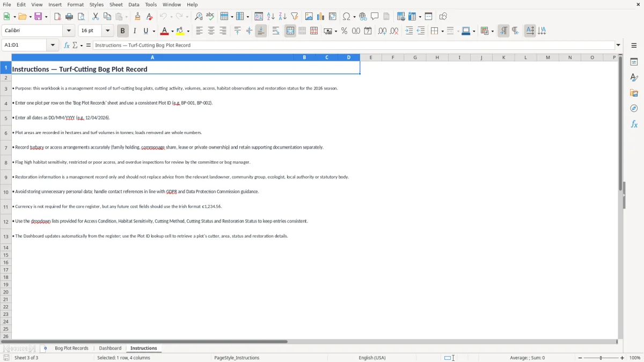The height and width of the screenshot is (362, 644).
Task: Open the Data menu
Action: (134, 4)
